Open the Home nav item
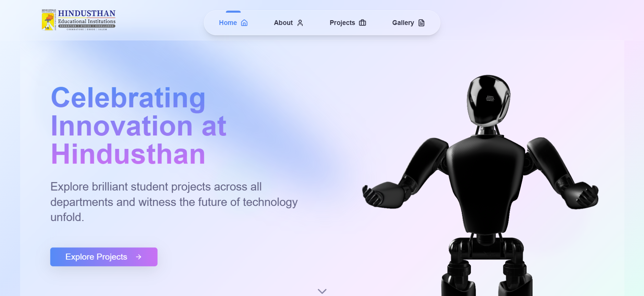Screen dimensions: 644x296 coord(233,23)
